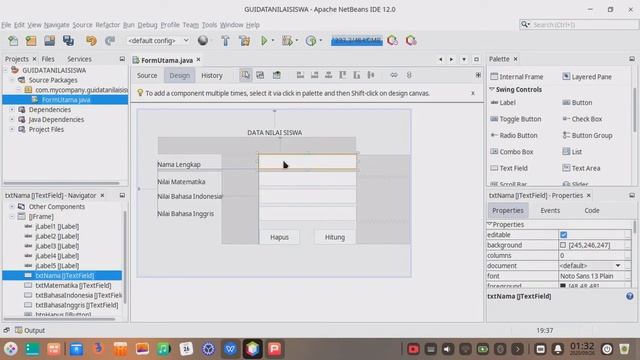This screenshot has height=360, width=640.
Task: Switch to the Source view
Action: tap(147, 76)
